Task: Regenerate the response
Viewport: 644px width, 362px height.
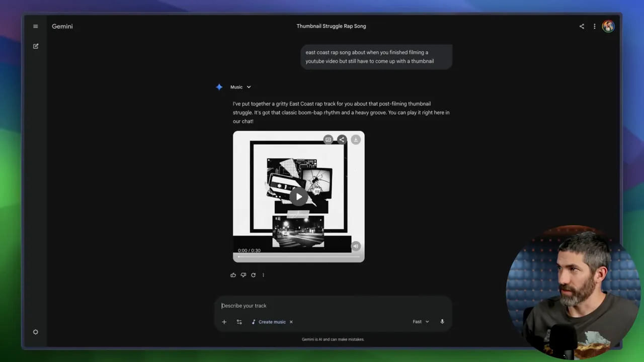Action: 253,275
